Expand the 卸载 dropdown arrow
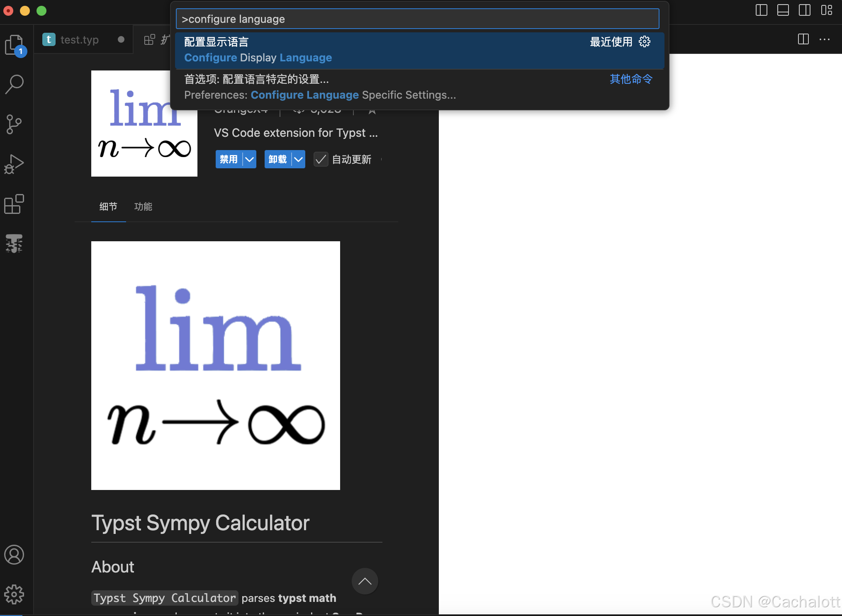The width and height of the screenshot is (842, 616). [298, 159]
